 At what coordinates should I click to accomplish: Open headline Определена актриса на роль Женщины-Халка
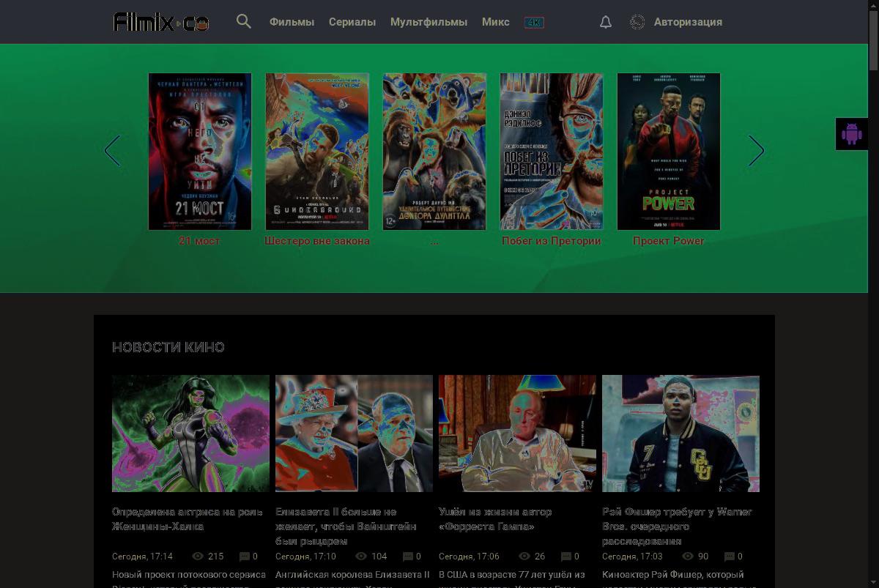pos(188,519)
